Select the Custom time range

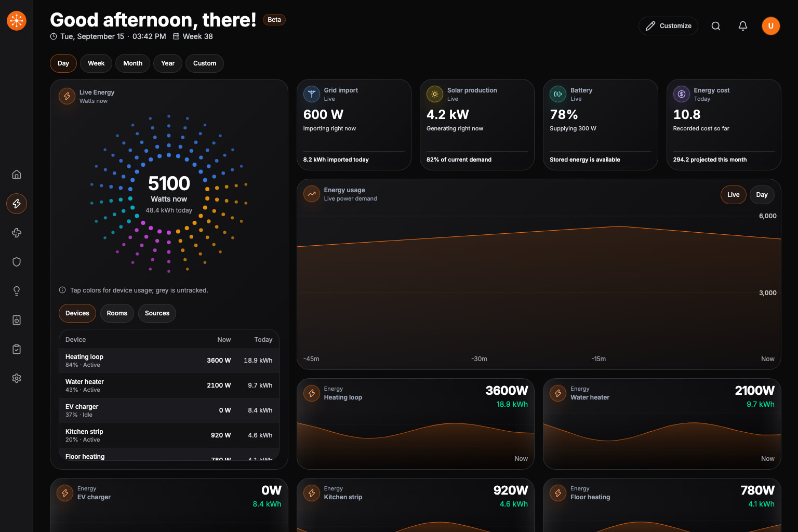tap(205, 63)
